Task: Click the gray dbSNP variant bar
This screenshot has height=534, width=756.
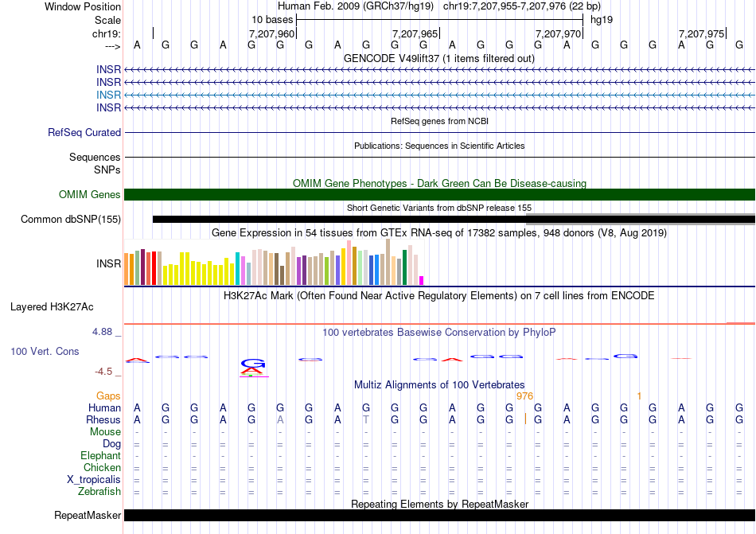Action: [640, 215]
